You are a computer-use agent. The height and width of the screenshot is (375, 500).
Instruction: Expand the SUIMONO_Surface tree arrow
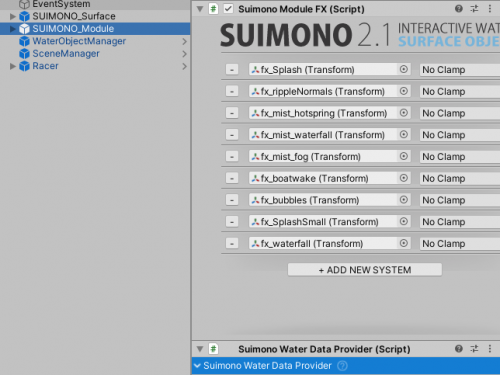click(x=13, y=16)
